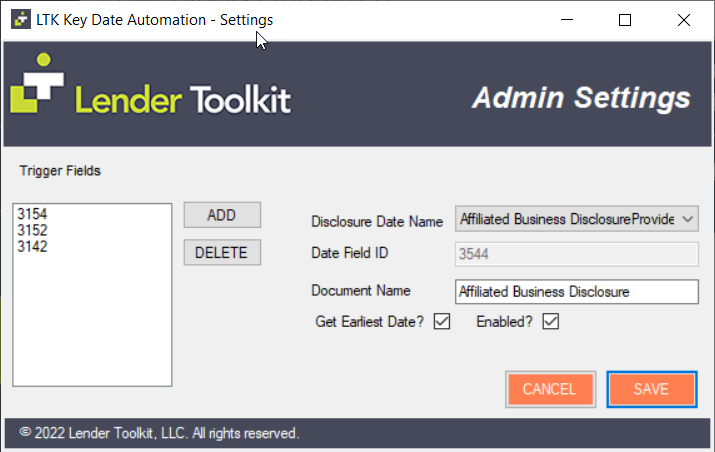
Task: Click into the Document Name text field
Action: coord(576,291)
